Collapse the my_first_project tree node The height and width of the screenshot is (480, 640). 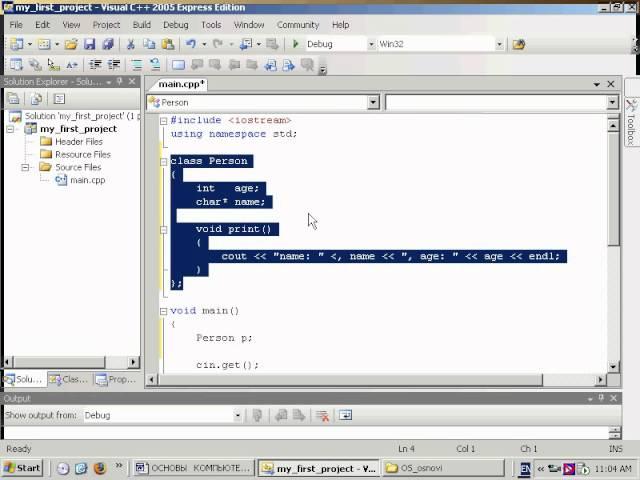click(x=10, y=129)
